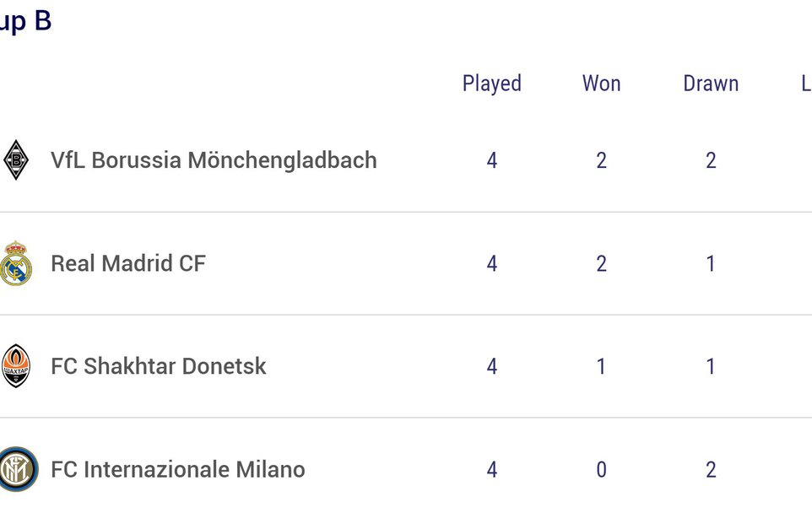Click Real Madrid's drawn matches value
The image size is (812, 513).
click(711, 263)
